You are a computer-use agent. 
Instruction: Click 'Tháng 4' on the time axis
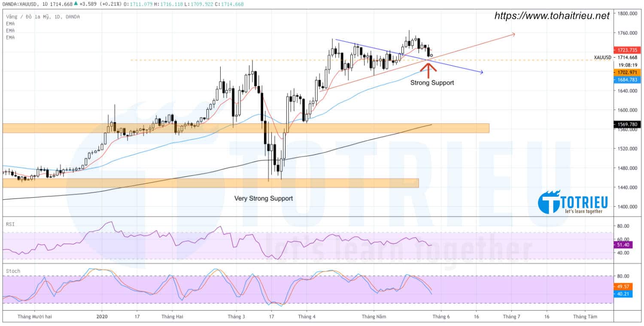point(307,317)
